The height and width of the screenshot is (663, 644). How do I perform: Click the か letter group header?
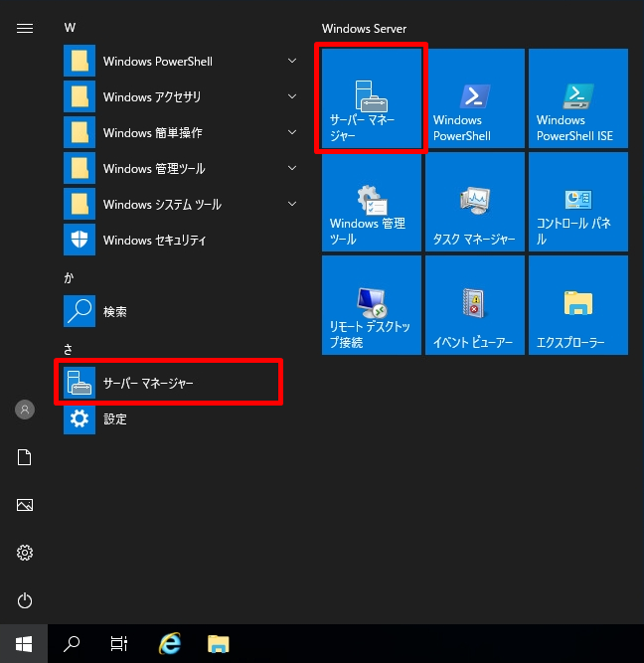tap(69, 277)
